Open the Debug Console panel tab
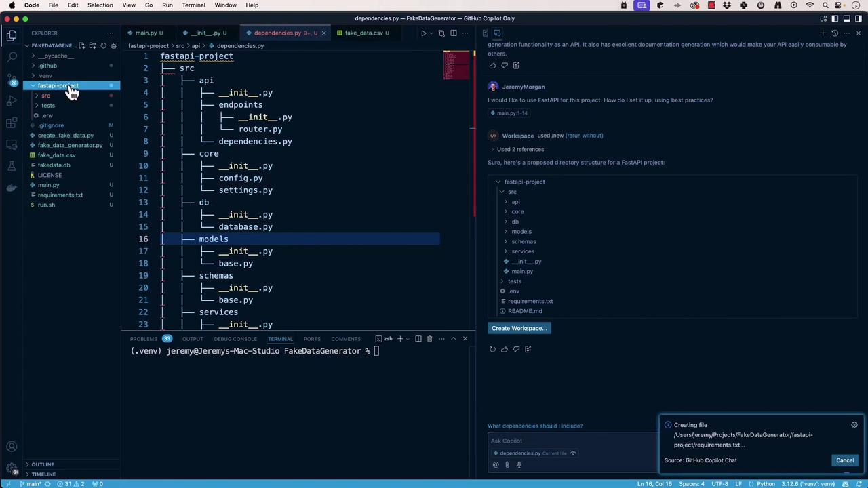Screen dimensions: 868x488 pyautogui.click(x=235, y=339)
